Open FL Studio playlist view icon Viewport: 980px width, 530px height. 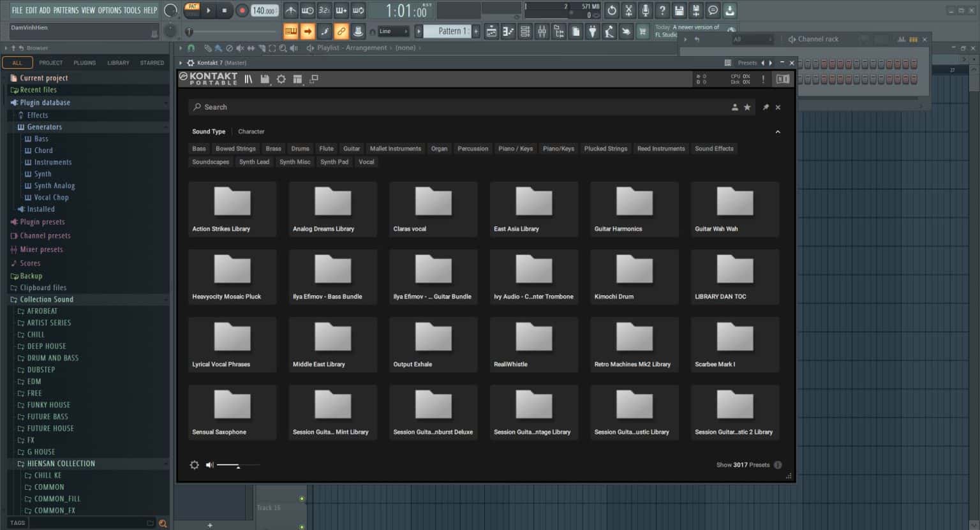coord(492,31)
